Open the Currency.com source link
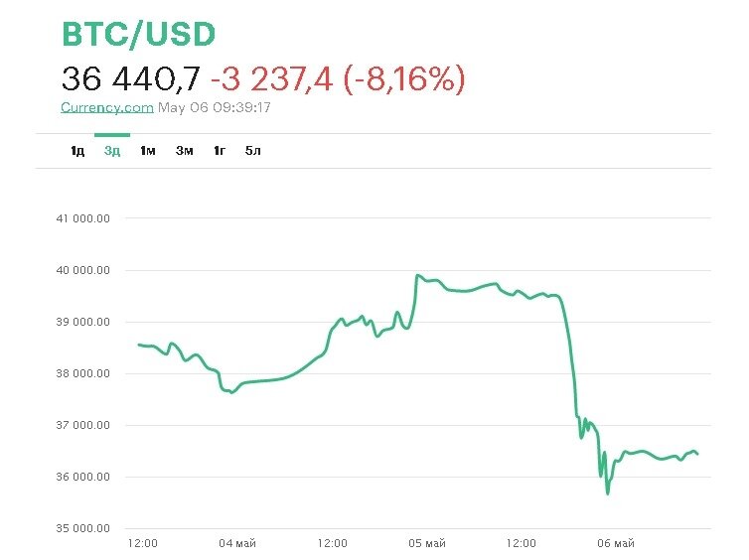 [107, 107]
